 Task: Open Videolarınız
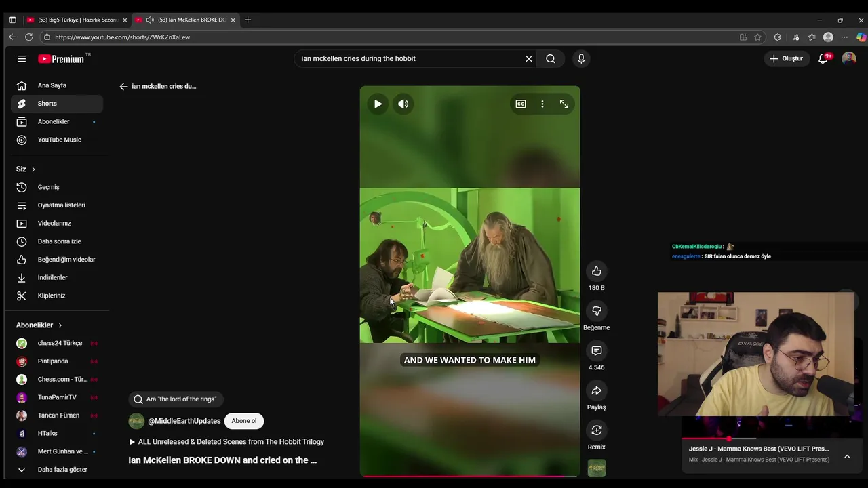57,223
